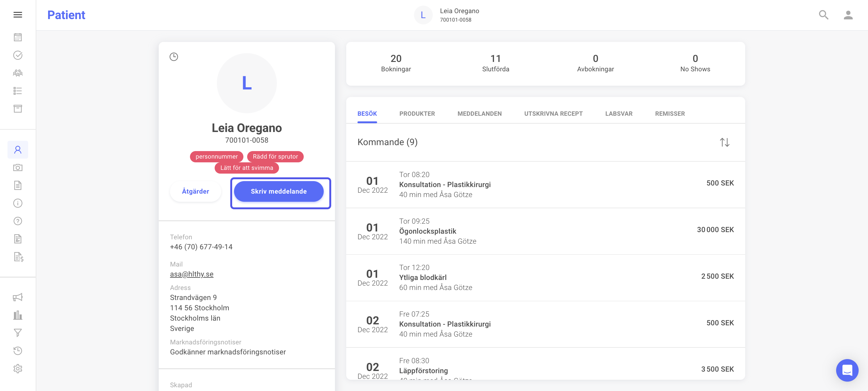Open the Tor 08:20 Konsultation - Plastikkirurgi visit
This screenshot has width=868, height=391.
(x=546, y=185)
